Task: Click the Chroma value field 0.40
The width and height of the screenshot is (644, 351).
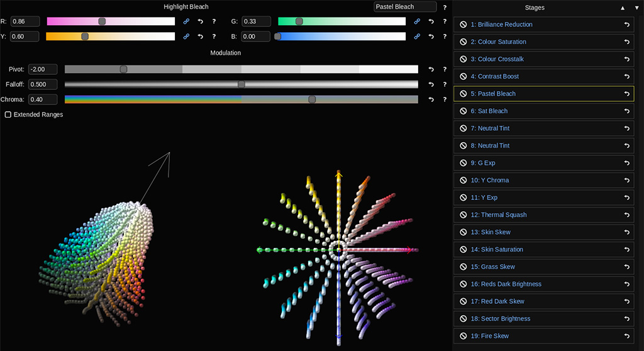Action: 43,99
